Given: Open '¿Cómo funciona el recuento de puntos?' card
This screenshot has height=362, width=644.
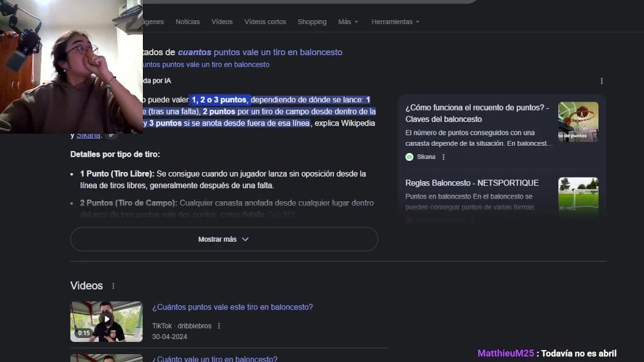Looking at the screenshot, I should tap(477, 113).
